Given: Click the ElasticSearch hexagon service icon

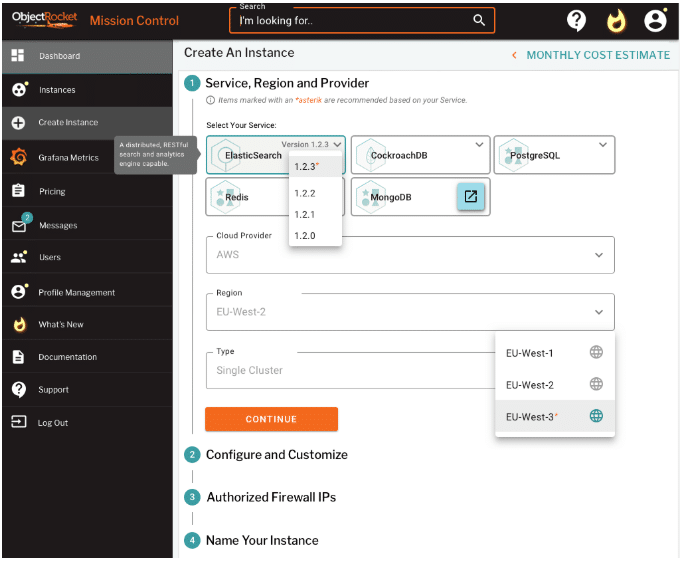Looking at the screenshot, I should [225, 155].
